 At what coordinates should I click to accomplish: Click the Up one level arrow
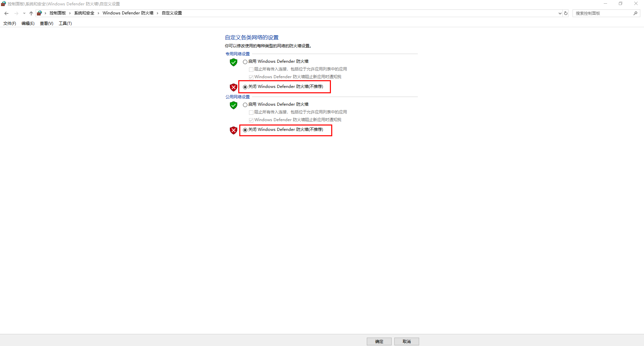tap(31, 13)
